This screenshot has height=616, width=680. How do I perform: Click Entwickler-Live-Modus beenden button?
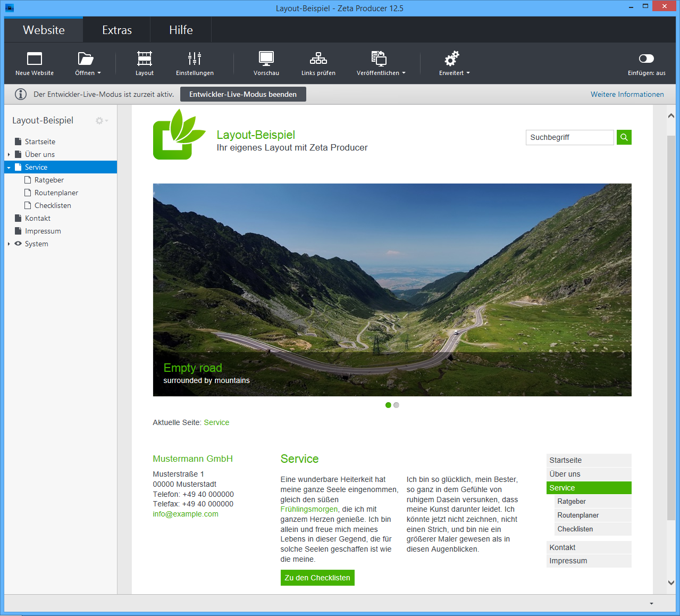[x=243, y=94]
